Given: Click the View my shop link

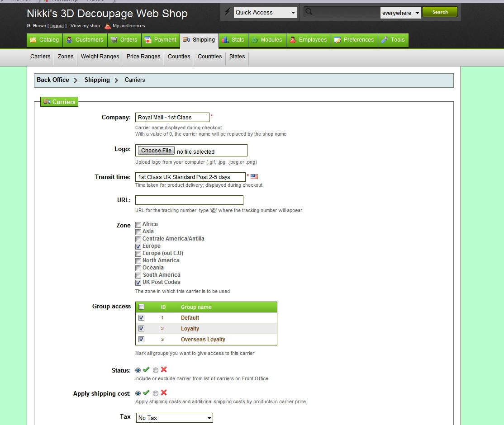Looking at the screenshot, I should tap(85, 26).
